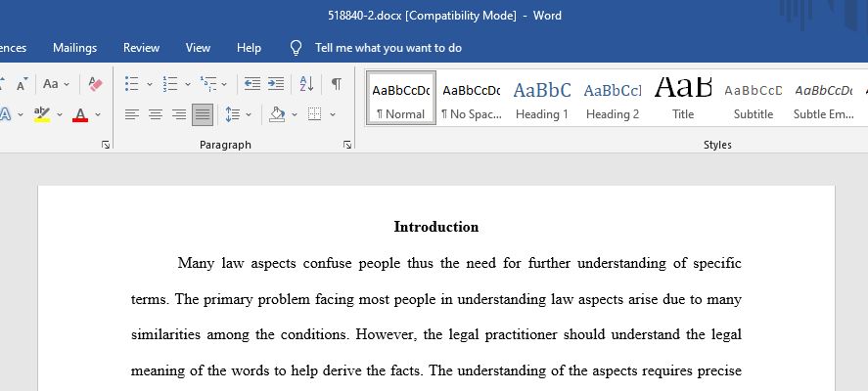Click the word 'However' in the document
Viewport: 868px width, 391px height.
387,334
